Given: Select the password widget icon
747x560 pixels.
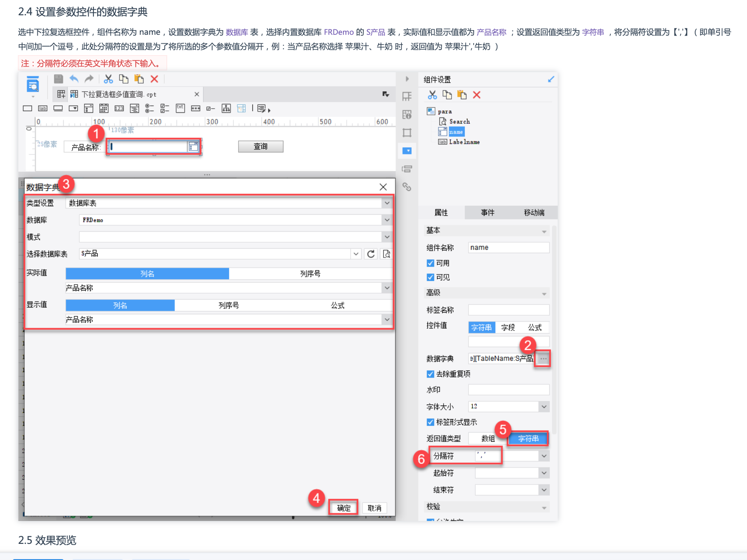Looking at the screenshot, I should pyautogui.click(x=196, y=109).
